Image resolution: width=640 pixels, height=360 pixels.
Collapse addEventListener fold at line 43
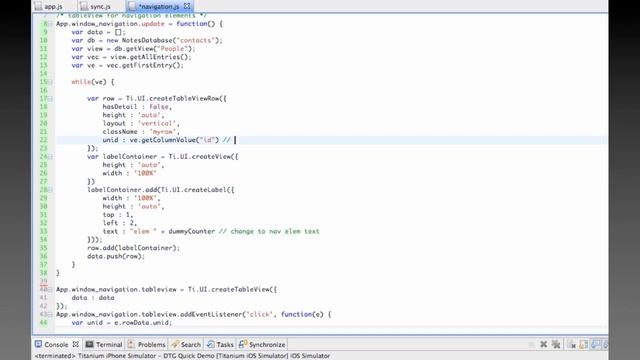tap(50, 315)
